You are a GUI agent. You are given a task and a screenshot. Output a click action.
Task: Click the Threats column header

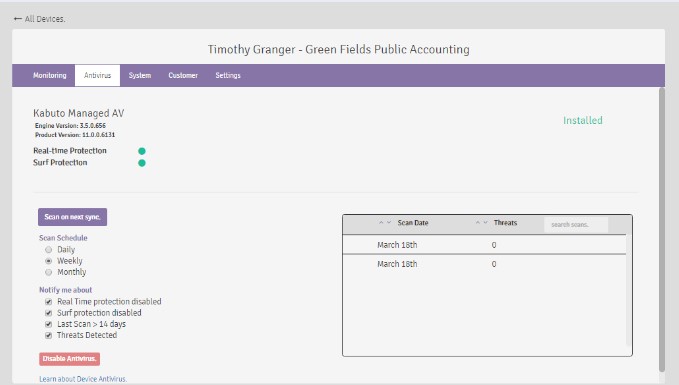(x=505, y=223)
